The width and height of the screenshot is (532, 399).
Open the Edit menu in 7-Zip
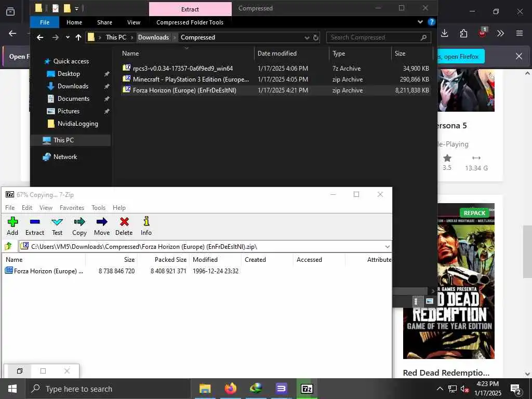(27, 208)
